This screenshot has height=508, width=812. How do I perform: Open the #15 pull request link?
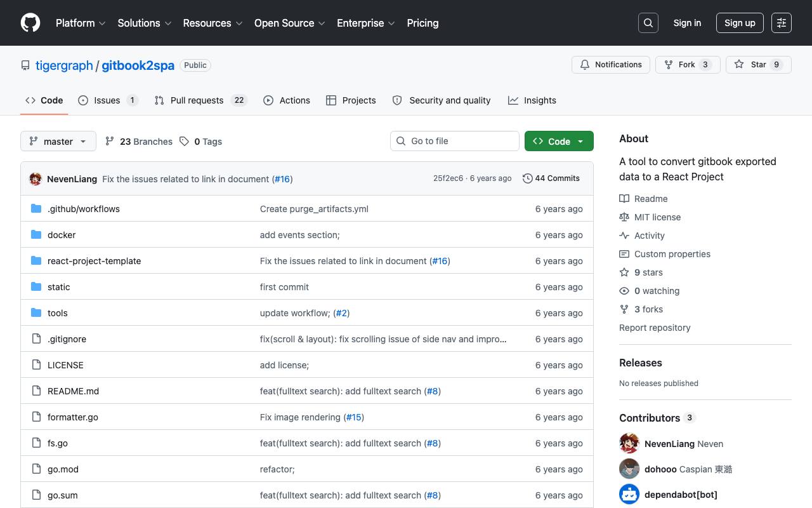click(353, 417)
